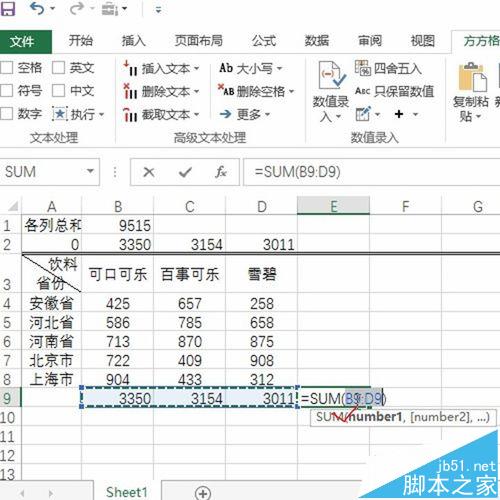The image size is (500, 500).
Task: Click the 复制粘贴 clipboard icon
Action: pyautogui.click(x=473, y=77)
